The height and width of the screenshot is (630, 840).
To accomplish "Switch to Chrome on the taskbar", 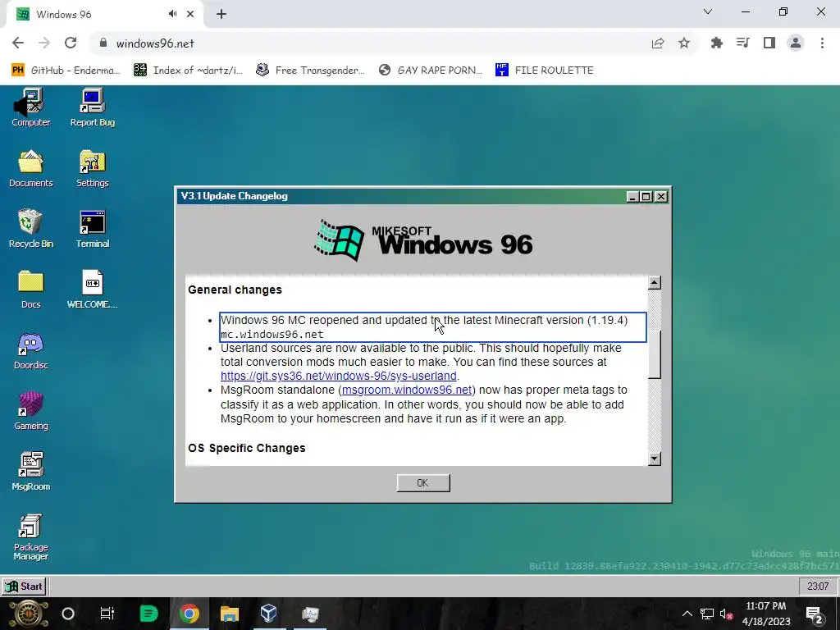I will tap(189, 614).
